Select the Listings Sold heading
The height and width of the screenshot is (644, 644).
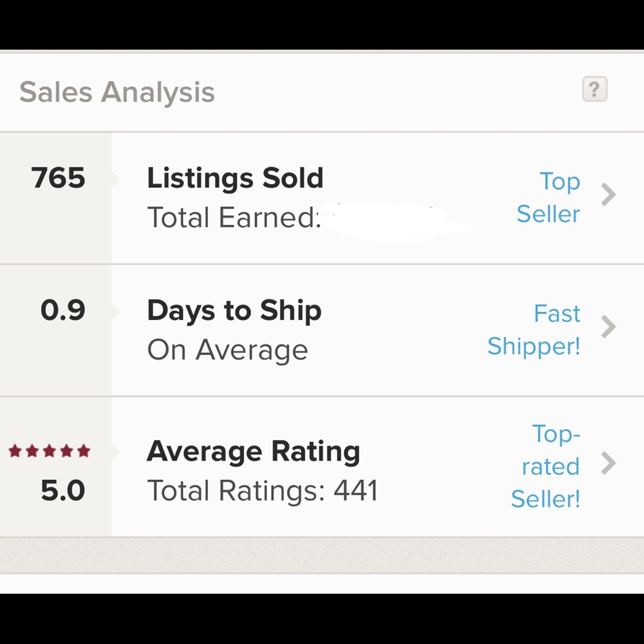[235, 178]
